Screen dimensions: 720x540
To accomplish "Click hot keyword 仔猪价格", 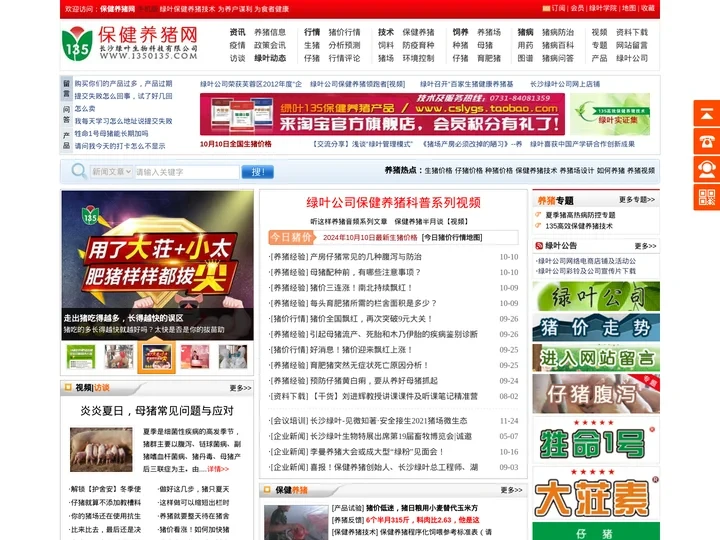I will tap(469, 171).
